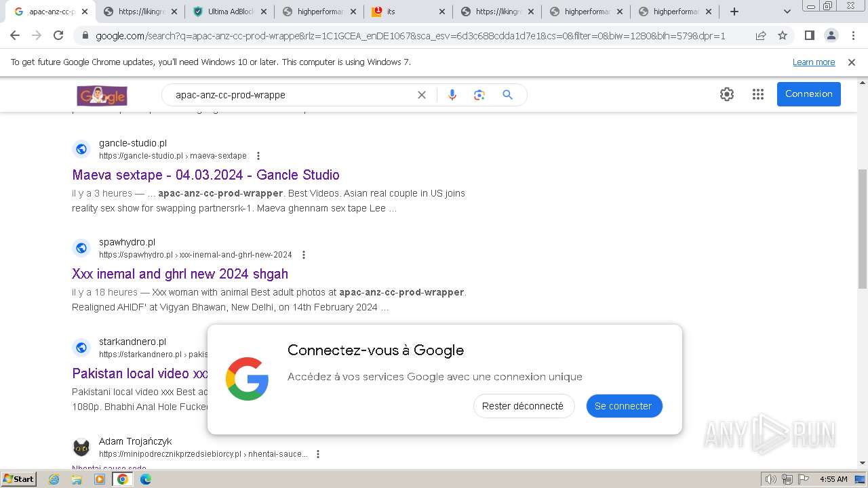
Task: Switch to the Ultima AdBlock tab
Action: point(229,12)
